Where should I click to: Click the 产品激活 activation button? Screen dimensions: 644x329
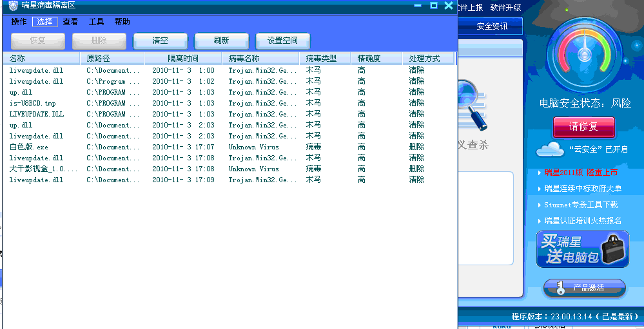[x=585, y=288]
